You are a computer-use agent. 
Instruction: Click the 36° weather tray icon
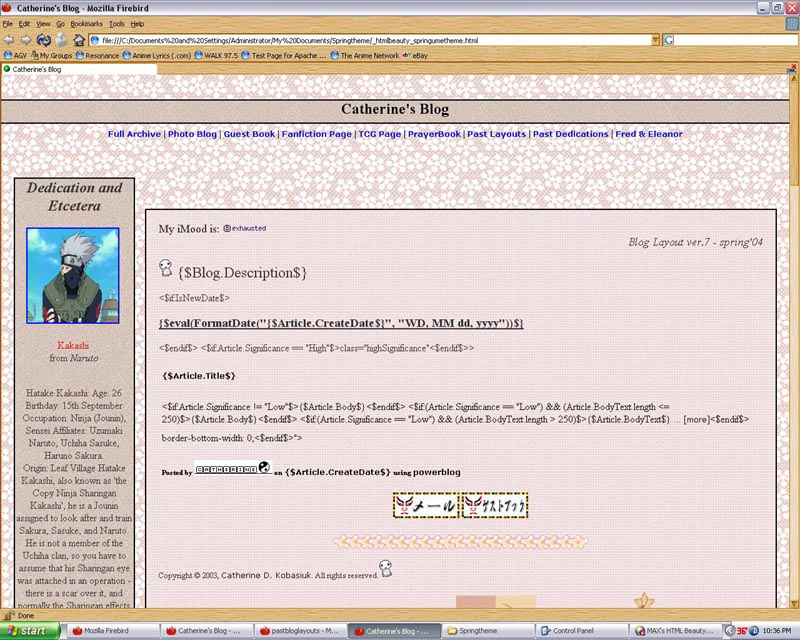[x=741, y=631]
